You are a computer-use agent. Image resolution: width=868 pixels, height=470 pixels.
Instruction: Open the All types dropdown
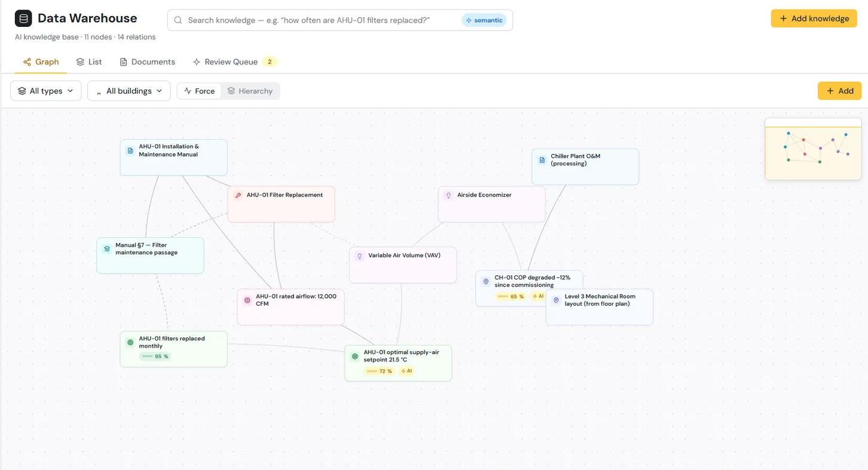click(x=46, y=91)
